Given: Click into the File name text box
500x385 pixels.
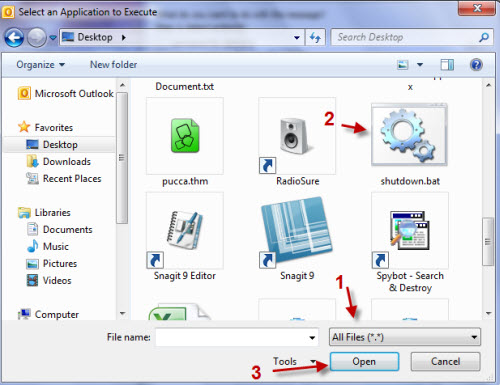Looking at the screenshot, I should click(237, 337).
